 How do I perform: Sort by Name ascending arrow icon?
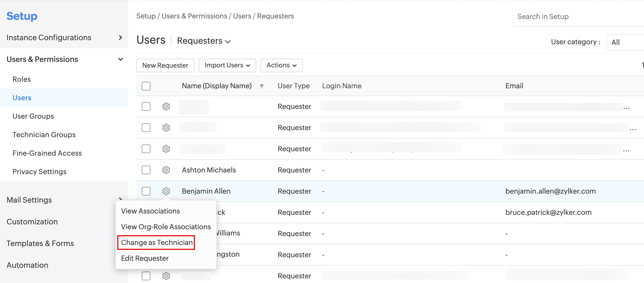point(261,86)
